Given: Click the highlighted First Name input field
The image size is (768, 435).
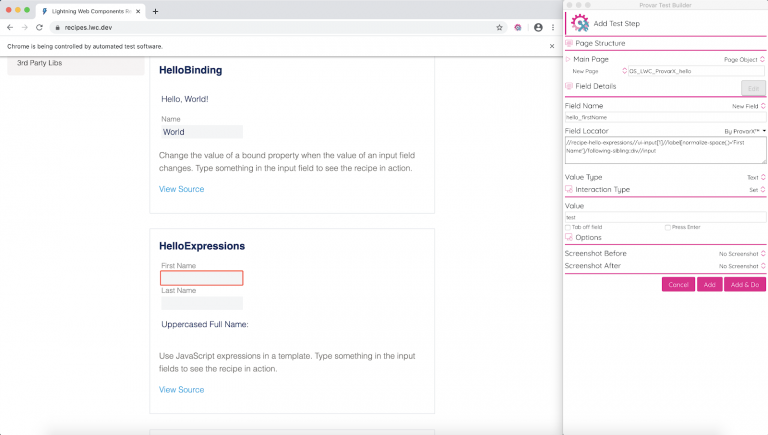Looking at the screenshot, I should (x=202, y=278).
